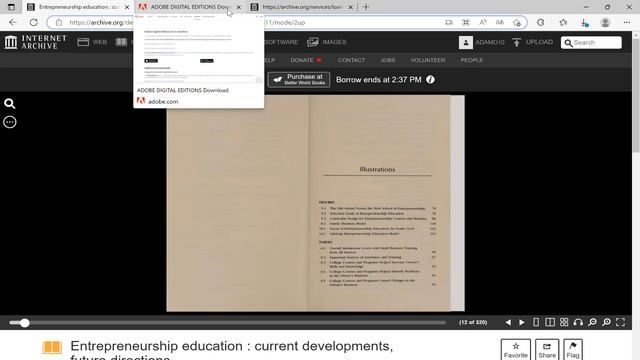Flag this item with the Flag button
The height and width of the screenshot is (360, 640).
point(573,350)
